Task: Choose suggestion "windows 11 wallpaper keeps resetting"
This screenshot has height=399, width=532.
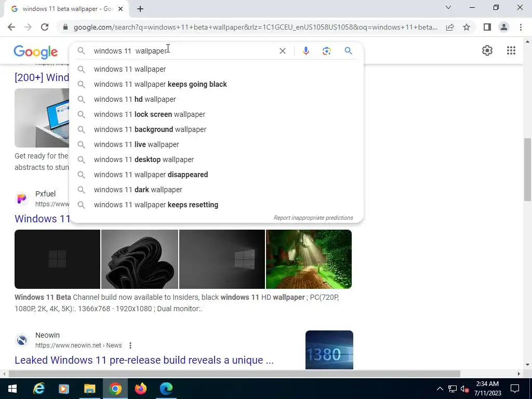Action: [216, 205]
